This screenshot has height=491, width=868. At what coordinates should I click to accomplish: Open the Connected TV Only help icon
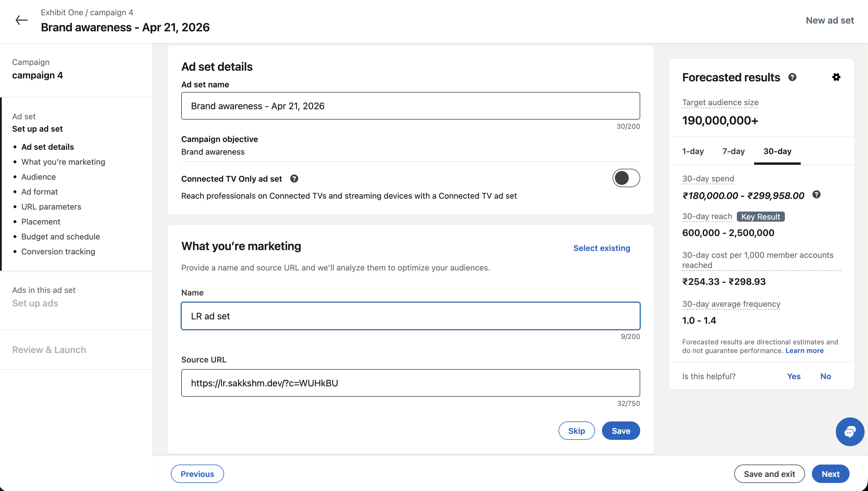coord(294,179)
